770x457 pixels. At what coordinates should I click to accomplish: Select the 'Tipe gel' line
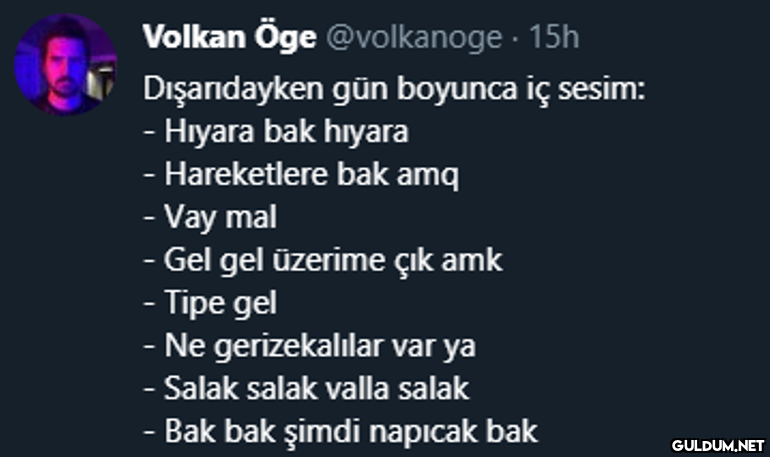pyautogui.click(x=210, y=303)
